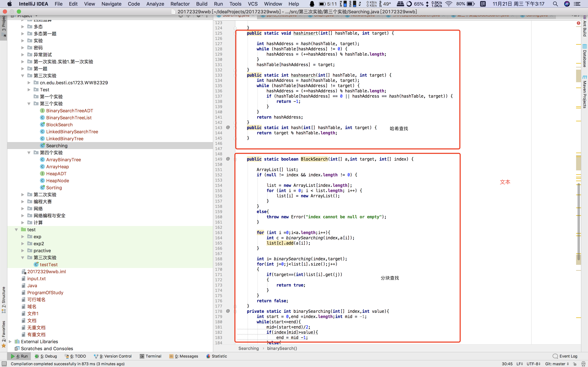Viewport: 588px width, 367px height.
Task: Click the gutter @ icon on line 149
Action: [x=228, y=159]
